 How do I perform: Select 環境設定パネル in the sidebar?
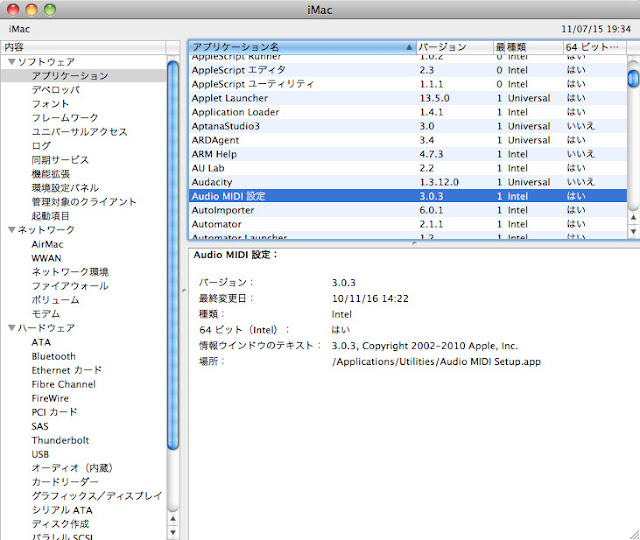pyautogui.click(x=65, y=188)
